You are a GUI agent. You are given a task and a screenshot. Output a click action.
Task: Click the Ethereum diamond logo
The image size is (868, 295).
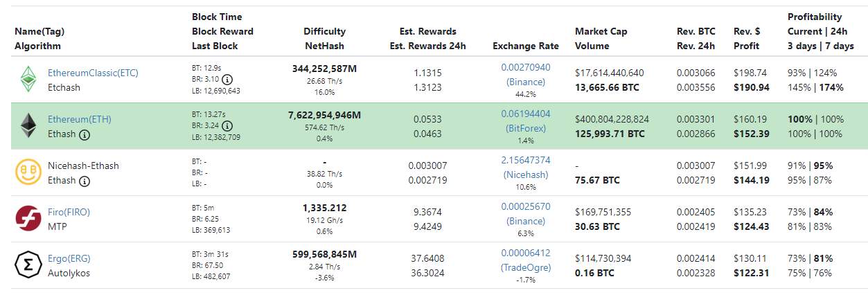[x=28, y=125]
